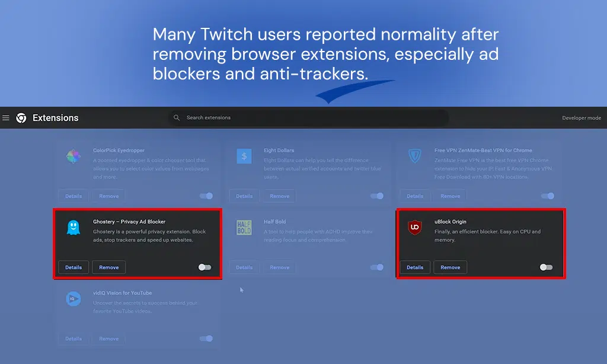The width and height of the screenshot is (607, 364).
Task: Open Details for Half Bold
Action: coord(244,267)
